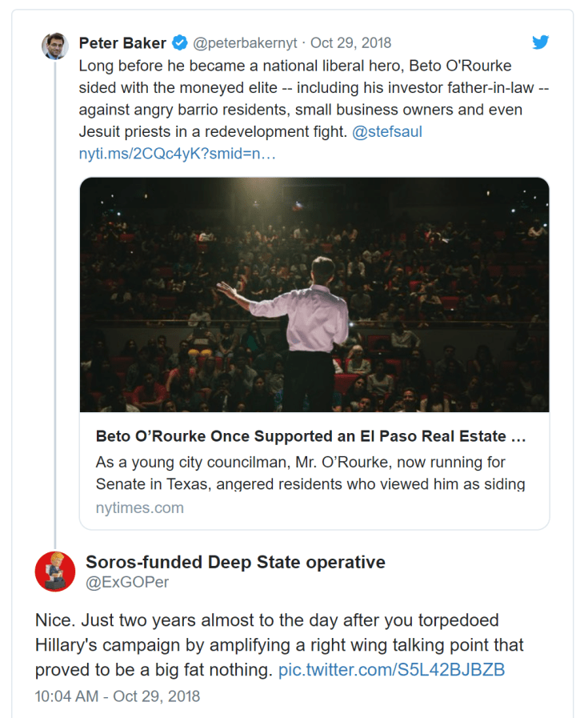Open Peter Baker's profile via display name
Image resolution: width=588 pixels, height=718 pixels.
(x=122, y=43)
